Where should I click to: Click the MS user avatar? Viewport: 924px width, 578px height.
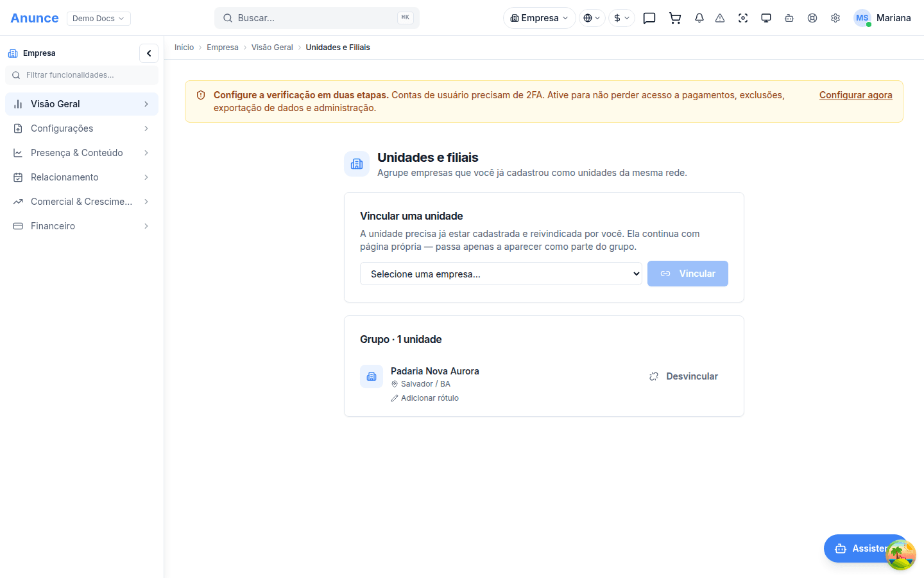click(x=862, y=18)
